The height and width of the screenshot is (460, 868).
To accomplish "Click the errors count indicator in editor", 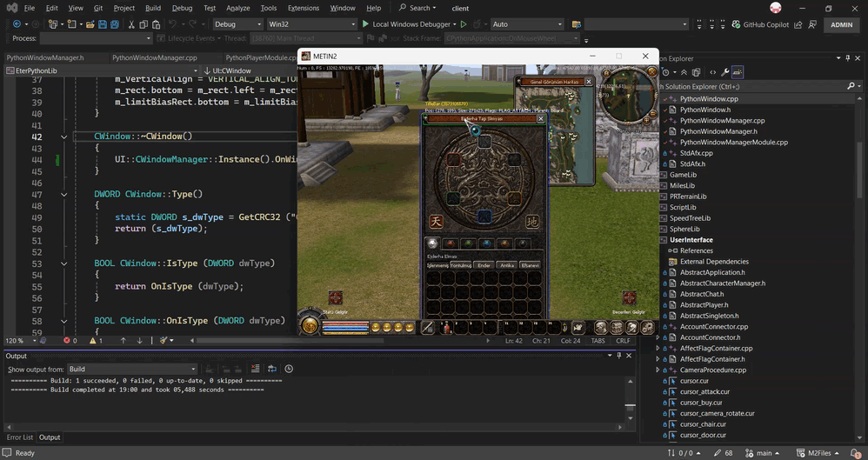I will coord(70,340).
